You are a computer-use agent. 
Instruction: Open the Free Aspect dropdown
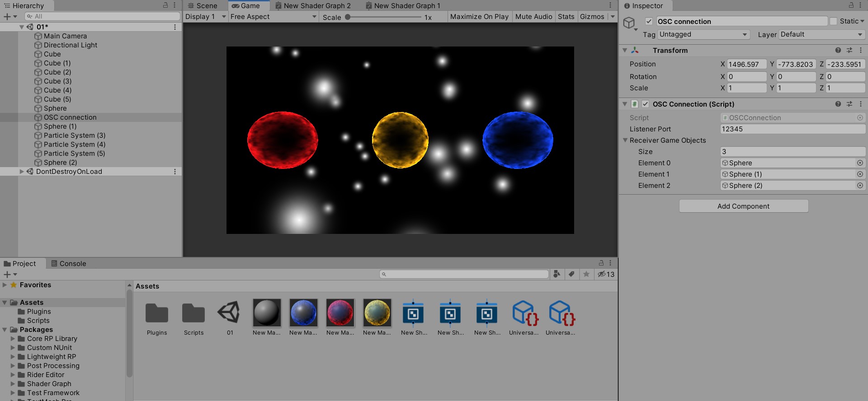[273, 17]
